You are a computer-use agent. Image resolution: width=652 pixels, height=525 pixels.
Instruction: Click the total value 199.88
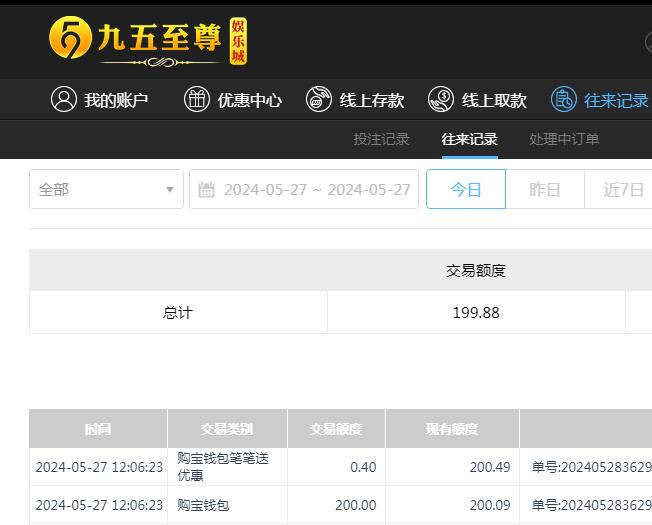pos(476,313)
